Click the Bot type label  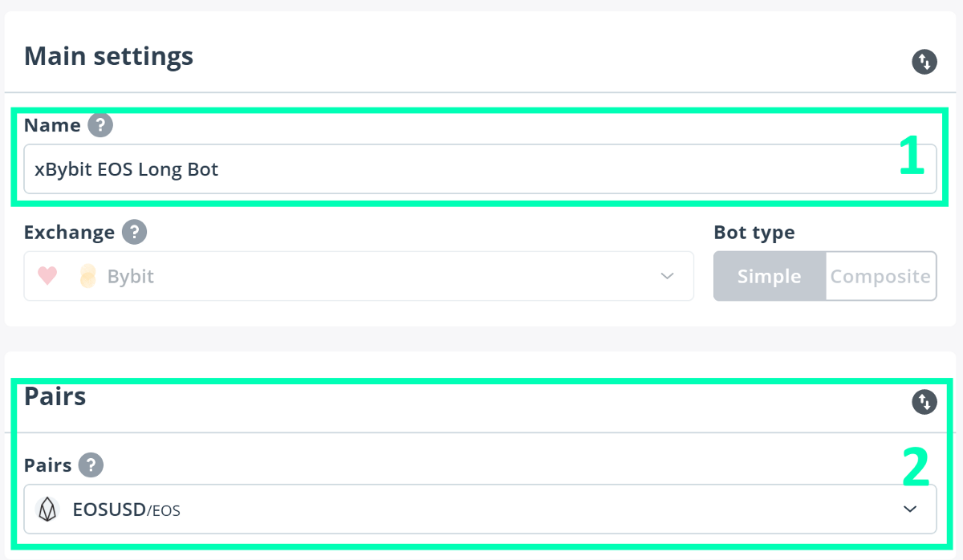pos(754,233)
